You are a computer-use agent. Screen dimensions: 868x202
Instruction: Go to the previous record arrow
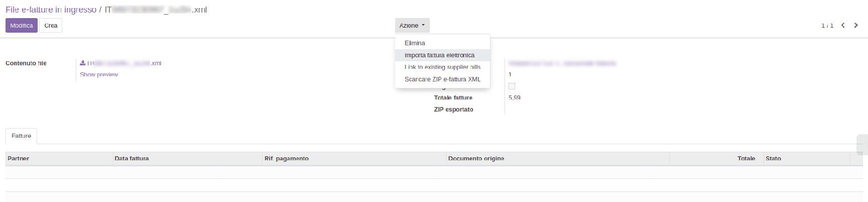pos(843,25)
